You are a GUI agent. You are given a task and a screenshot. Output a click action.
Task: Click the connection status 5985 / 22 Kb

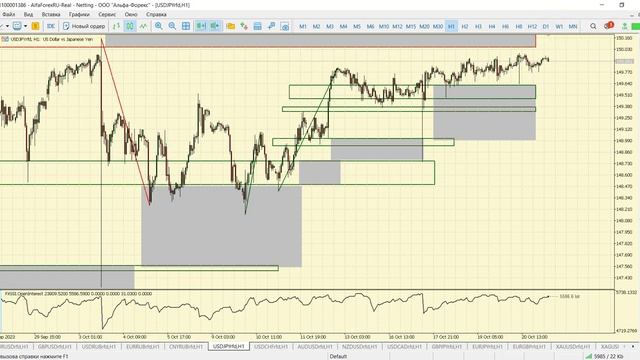604,356
